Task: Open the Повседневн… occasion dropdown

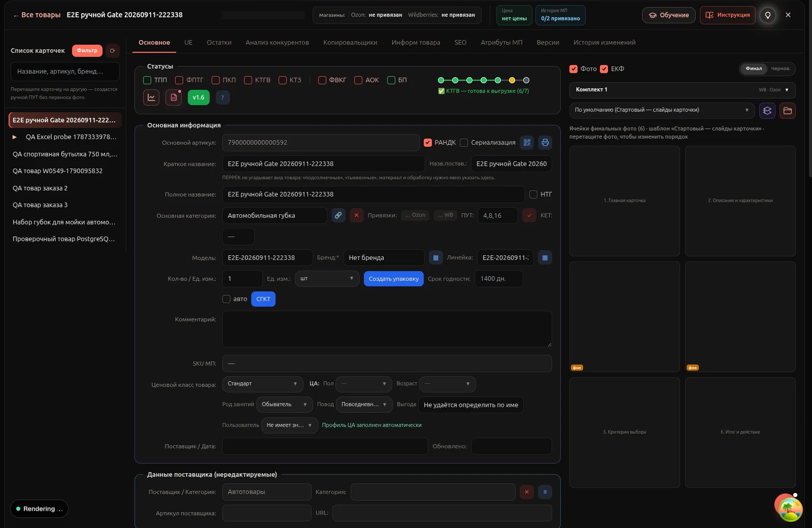Action: pos(364,405)
